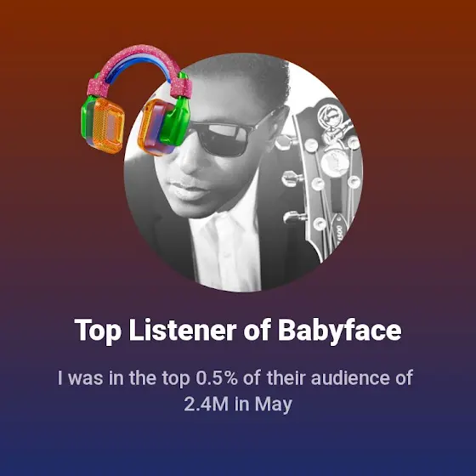Click the green and orange right ear cup
Screen dimensions: 476x476
(164, 126)
